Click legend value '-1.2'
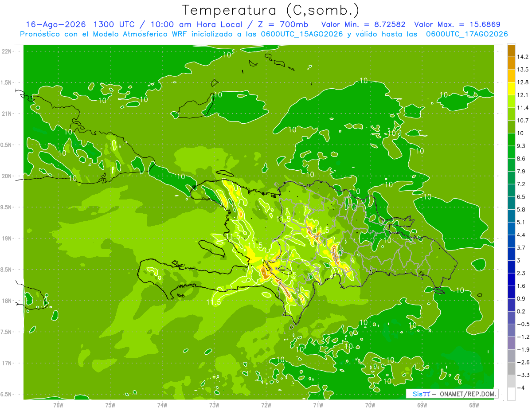 pyautogui.click(x=523, y=337)
